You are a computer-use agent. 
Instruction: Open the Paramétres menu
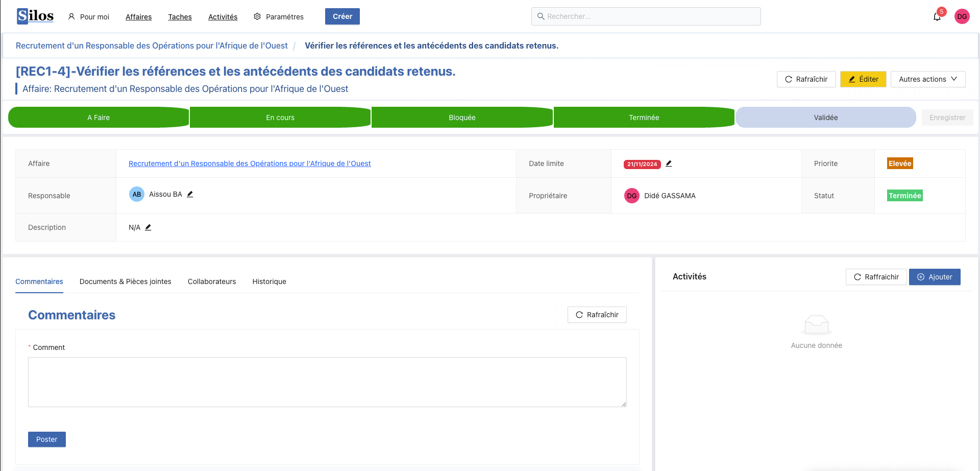279,17
